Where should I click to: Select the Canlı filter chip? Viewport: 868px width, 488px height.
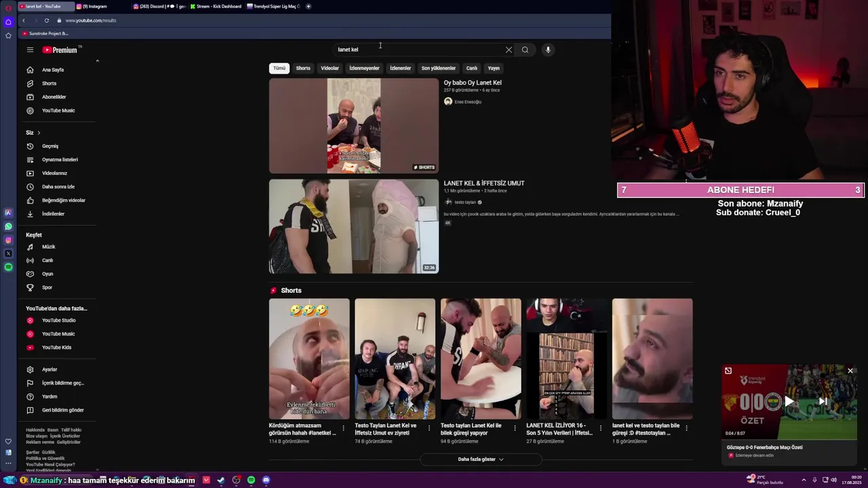click(472, 68)
